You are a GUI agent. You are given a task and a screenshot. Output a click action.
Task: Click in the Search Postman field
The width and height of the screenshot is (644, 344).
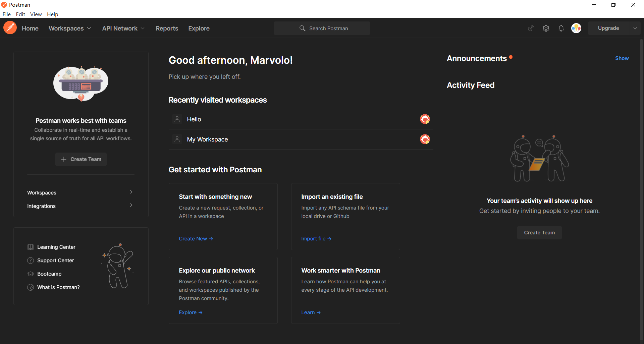[322, 28]
